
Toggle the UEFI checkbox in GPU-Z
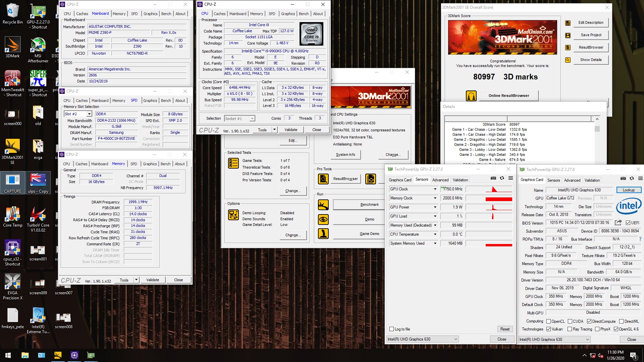[628, 223]
